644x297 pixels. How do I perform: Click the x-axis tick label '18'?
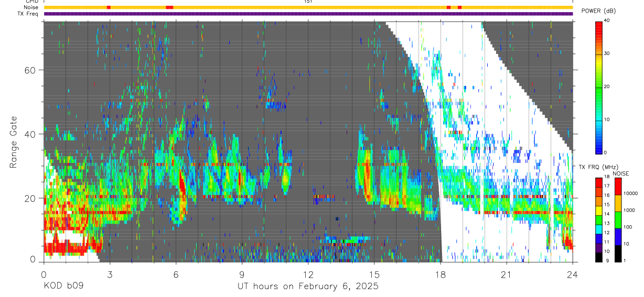click(x=441, y=274)
